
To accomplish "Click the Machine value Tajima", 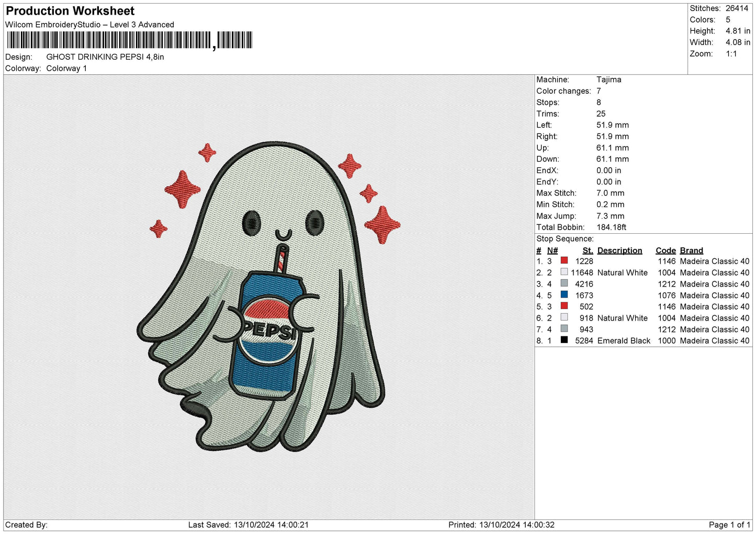I will click(x=609, y=79).
